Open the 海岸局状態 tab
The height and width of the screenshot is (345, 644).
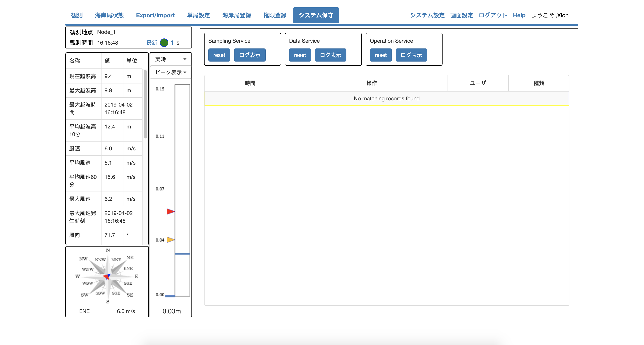[x=109, y=15]
